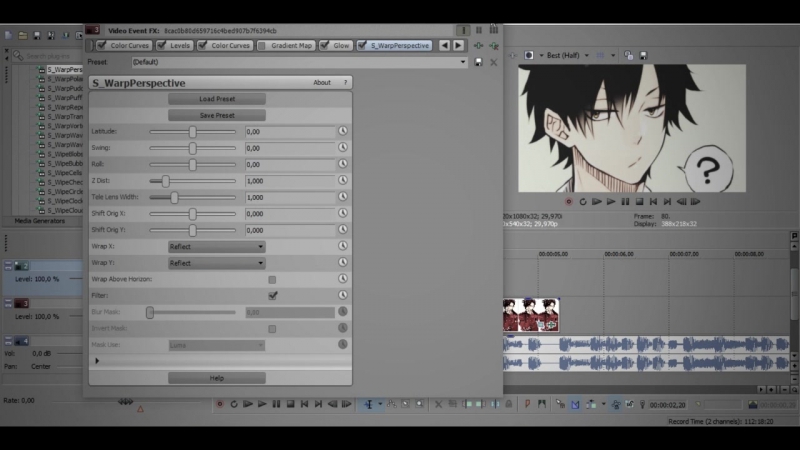Pause the preview playback
Image resolution: width=800 pixels, height=450 pixels.
[625, 202]
